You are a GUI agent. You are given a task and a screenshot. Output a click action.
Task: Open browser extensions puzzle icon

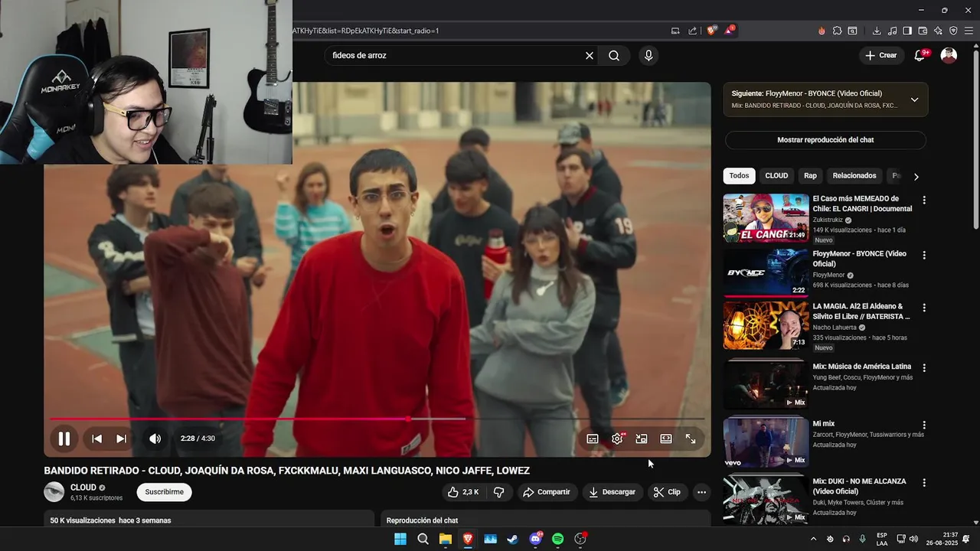coord(837,31)
